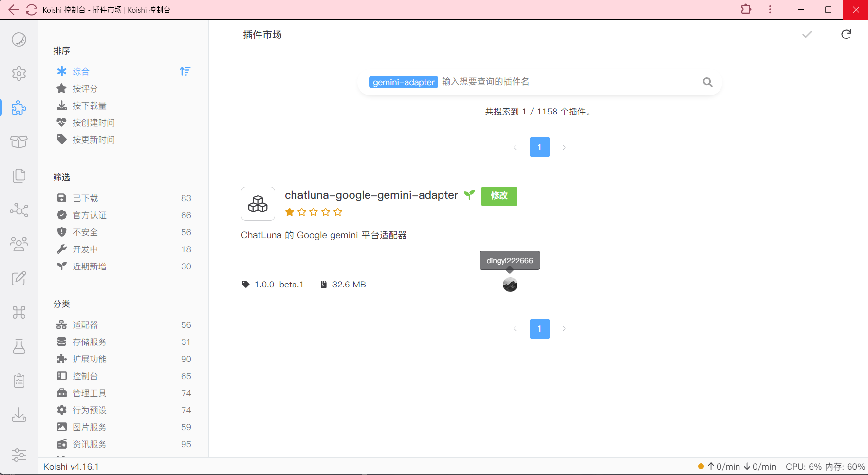Screen dimensions: 868x475
Task: Open the lab flask icon in sidebar
Action: pyautogui.click(x=19, y=346)
